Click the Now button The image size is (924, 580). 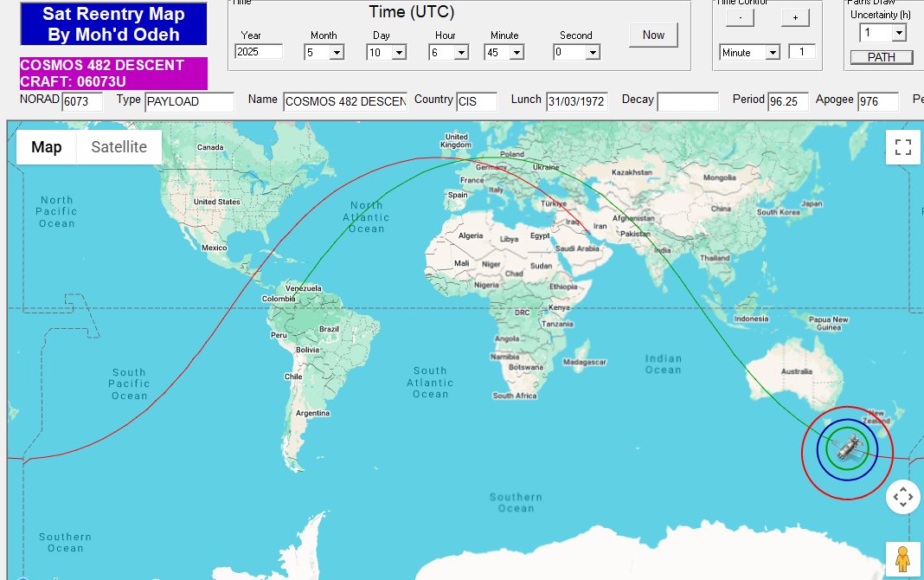click(653, 35)
